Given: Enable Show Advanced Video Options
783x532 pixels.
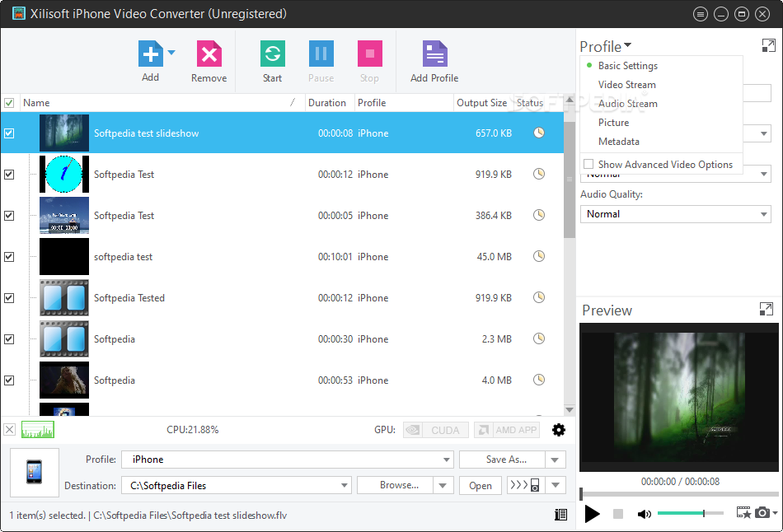Looking at the screenshot, I should pyautogui.click(x=588, y=164).
